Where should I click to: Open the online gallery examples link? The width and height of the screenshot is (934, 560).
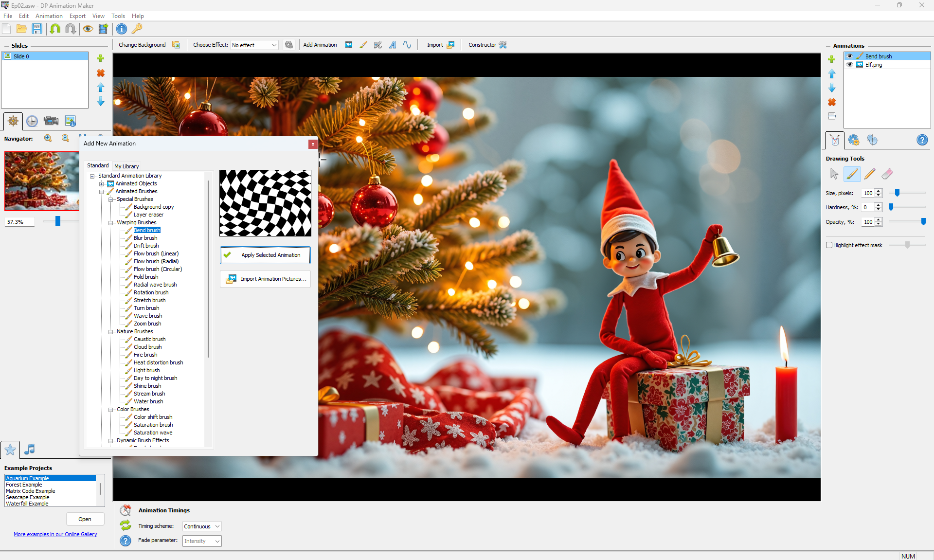[55, 534]
